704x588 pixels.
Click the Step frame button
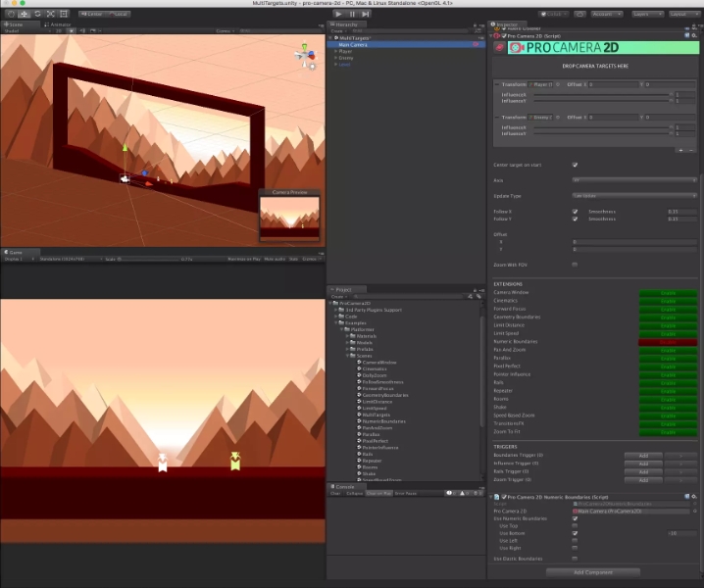(x=366, y=15)
